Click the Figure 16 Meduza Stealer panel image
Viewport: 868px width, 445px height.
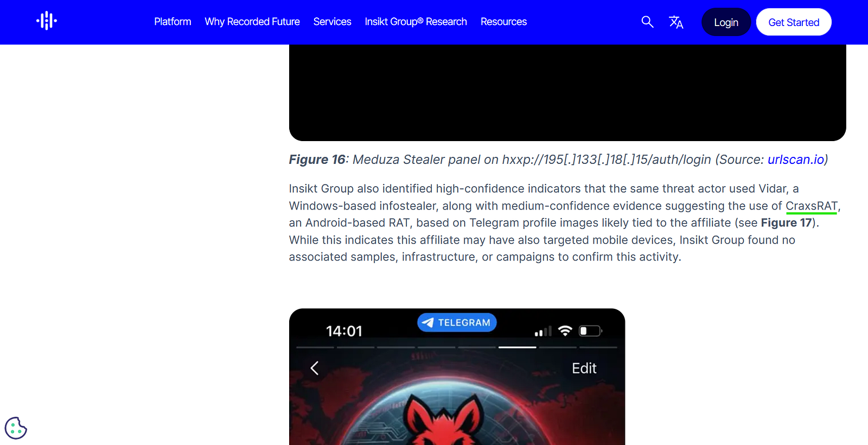click(x=567, y=93)
